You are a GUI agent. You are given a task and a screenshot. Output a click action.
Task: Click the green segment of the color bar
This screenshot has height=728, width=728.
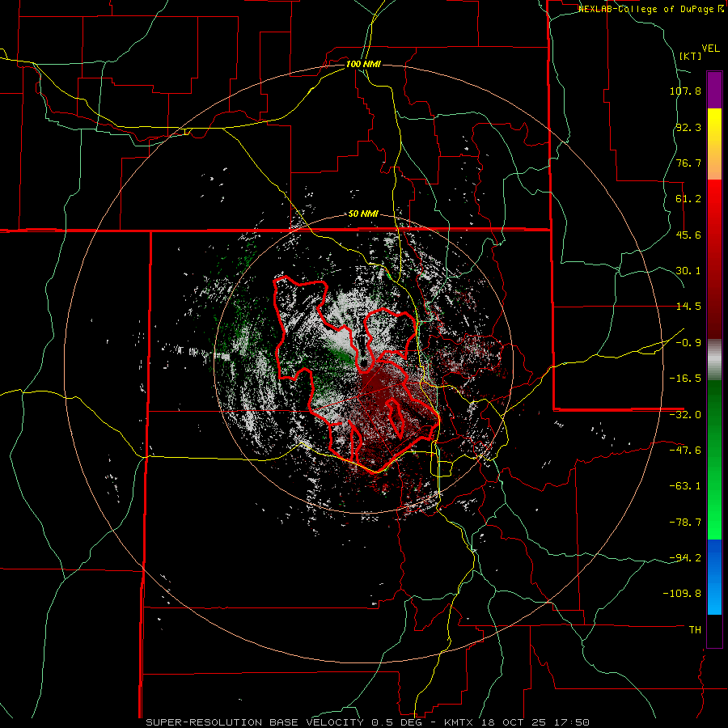point(714,459)
